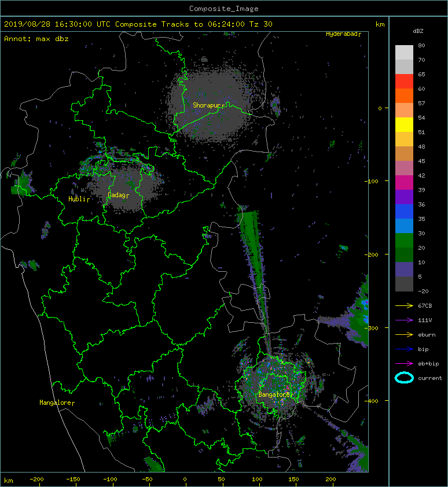Click the yellow 67CB arrow legend icon

(x=404, y=306)
